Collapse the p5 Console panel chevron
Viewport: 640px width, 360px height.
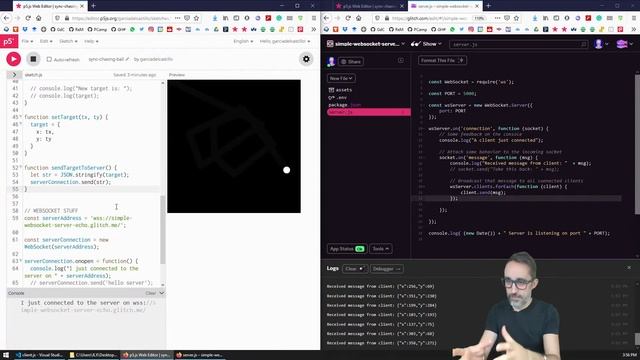point(162,293)
